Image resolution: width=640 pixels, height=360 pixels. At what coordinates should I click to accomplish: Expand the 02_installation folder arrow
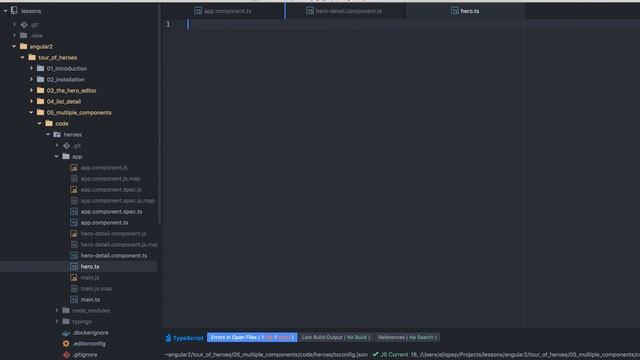pos(31,80)
